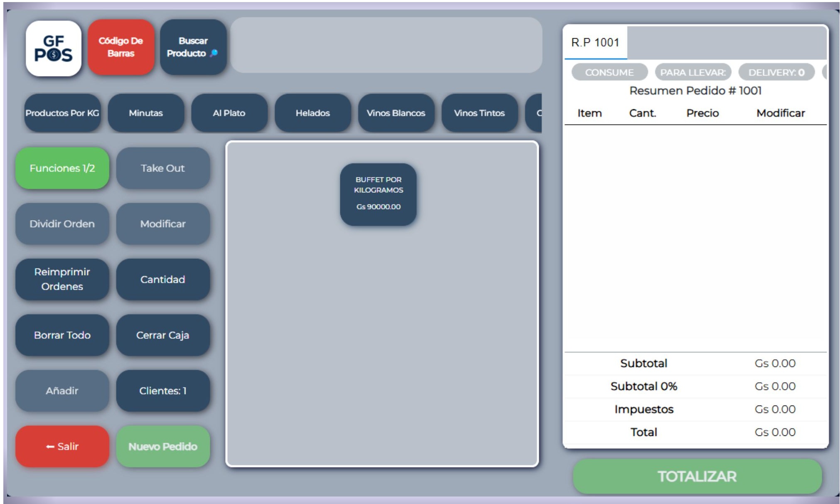The width and height of the screenshot is (840, 504).
Task: Select PARA LLEVAR order type
Action: [693, 72]
